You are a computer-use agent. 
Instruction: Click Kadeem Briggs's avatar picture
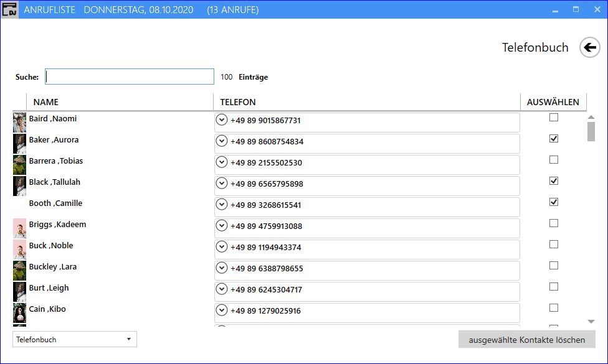point(19,228)
